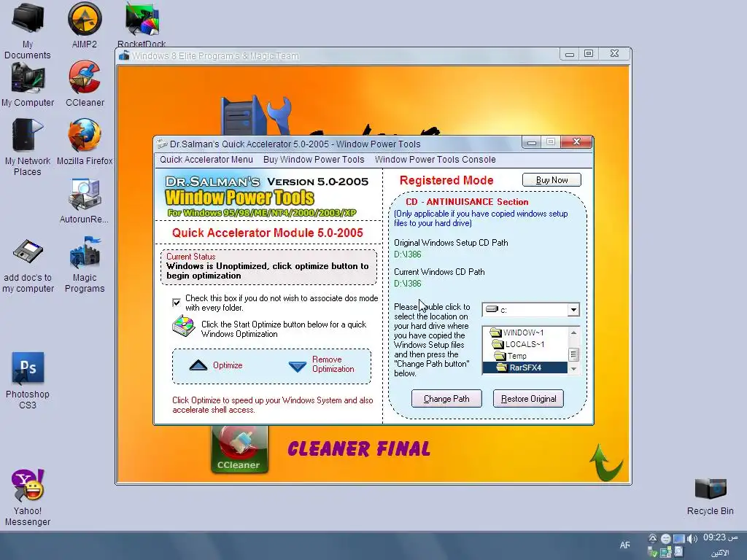Click folder list scrollbar up arrow

point(573,332)
